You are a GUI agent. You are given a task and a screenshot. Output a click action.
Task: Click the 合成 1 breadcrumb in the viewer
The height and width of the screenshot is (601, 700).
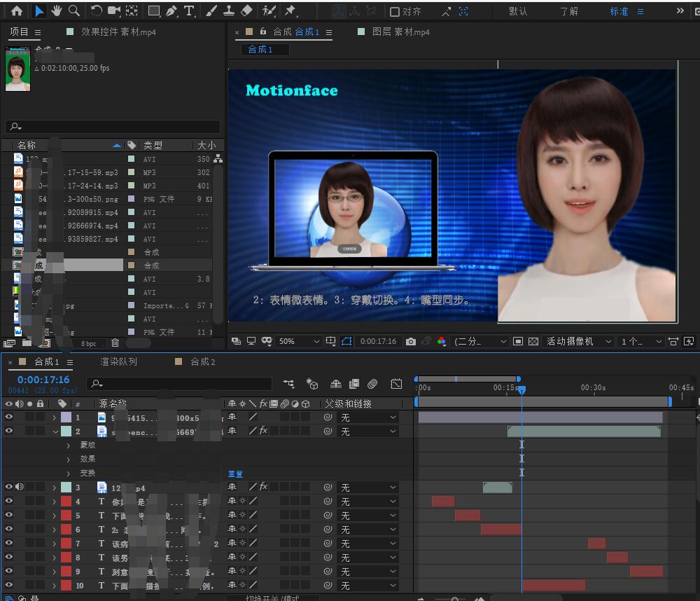tap(260, 50)
